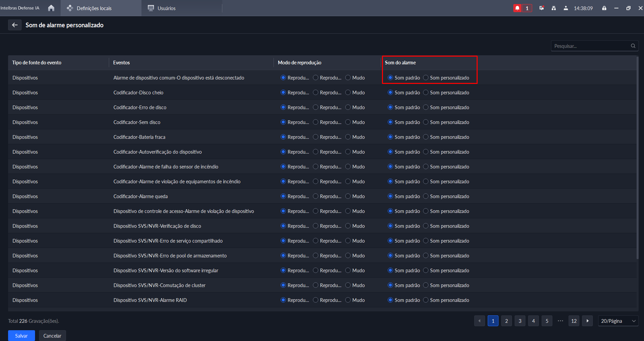
Task: Switch to the Definições locais tab
Action: coord(94,8)
